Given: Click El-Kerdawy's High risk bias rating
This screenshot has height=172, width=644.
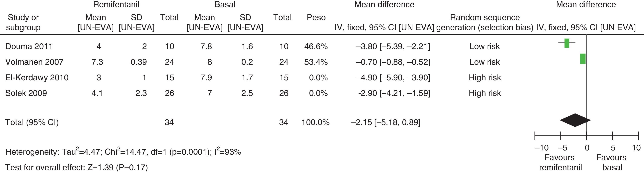Looking at the screenshot, I should coord(485,78).
